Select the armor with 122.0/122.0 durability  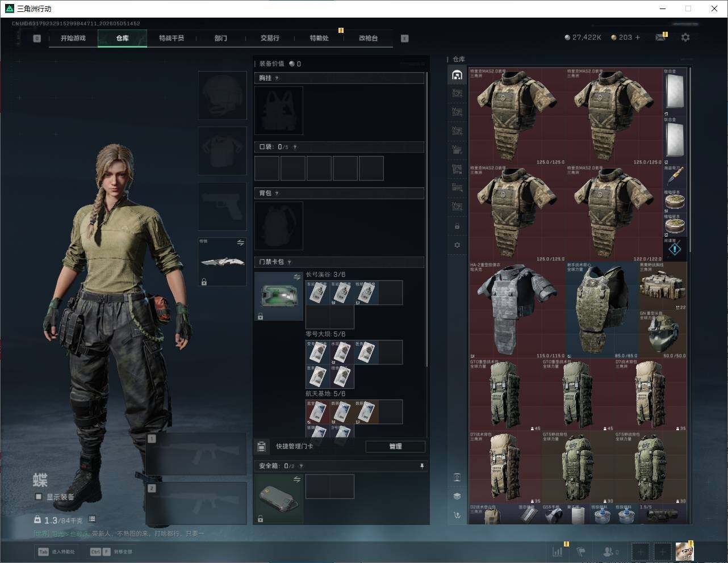[614, 213]
